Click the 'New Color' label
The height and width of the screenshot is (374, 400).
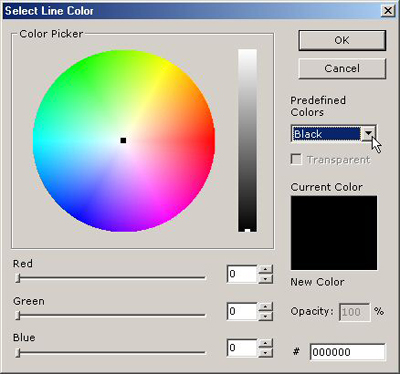point(317,282)
